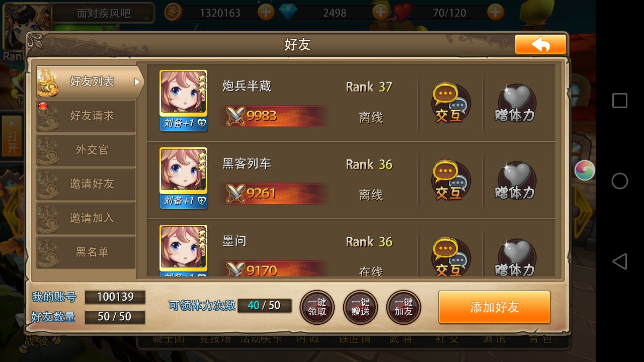Image resolution: width=644 pixels, height=362 pixels.
Task: Switch to the 好友请求 tab
Action: click(x=86, y=116)
